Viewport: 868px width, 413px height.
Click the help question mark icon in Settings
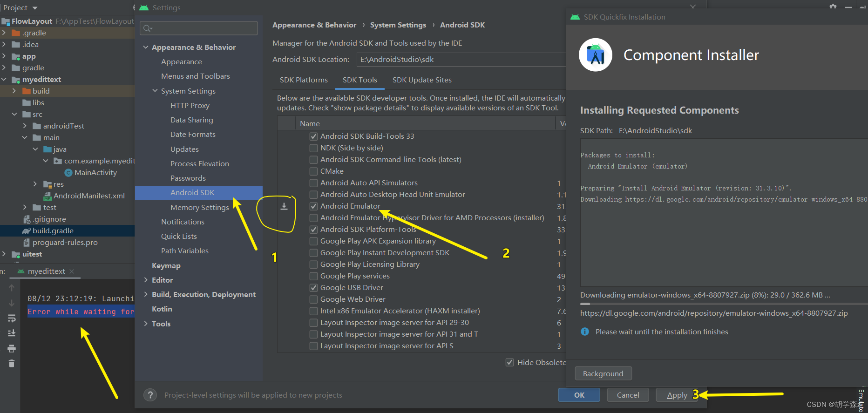(x=150, y=395)
